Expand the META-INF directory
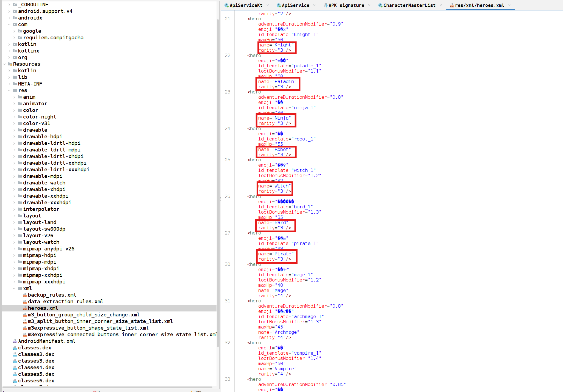 click(10, 84)
